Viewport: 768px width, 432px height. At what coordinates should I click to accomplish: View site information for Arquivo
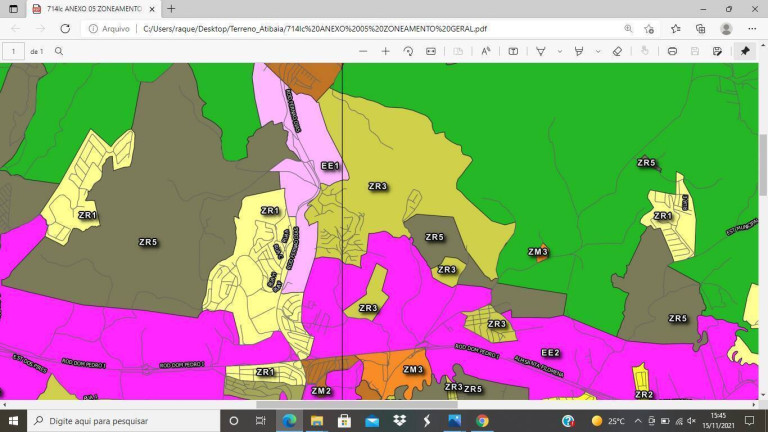(109, 28)
